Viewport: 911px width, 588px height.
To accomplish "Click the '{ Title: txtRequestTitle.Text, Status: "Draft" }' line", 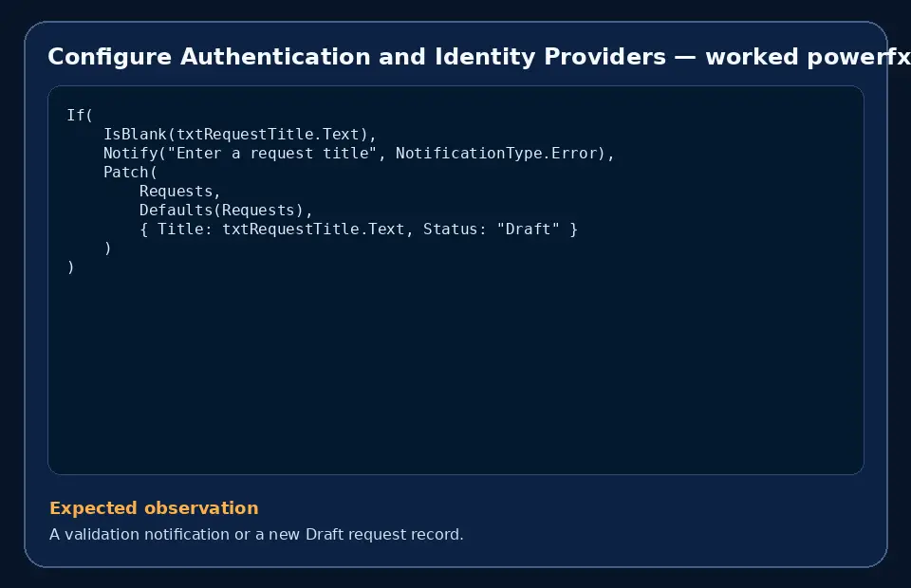I will pyautogui.click(x=359, y=230).
